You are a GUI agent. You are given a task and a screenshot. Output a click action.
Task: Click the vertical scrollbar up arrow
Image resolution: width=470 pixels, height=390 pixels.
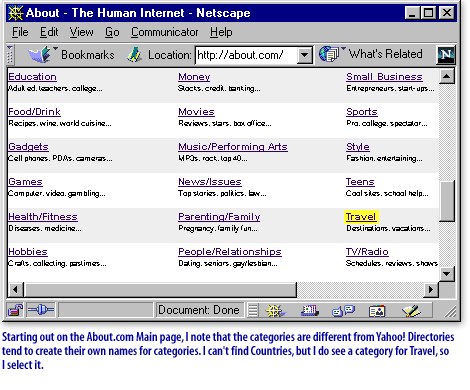pos(447,77)
